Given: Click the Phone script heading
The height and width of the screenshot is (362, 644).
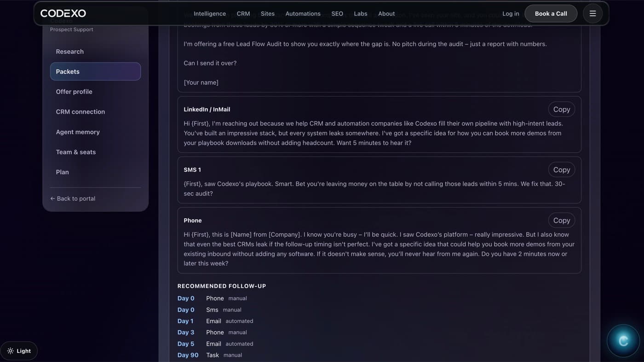Looking at the screenshot, I should (193, 220).
